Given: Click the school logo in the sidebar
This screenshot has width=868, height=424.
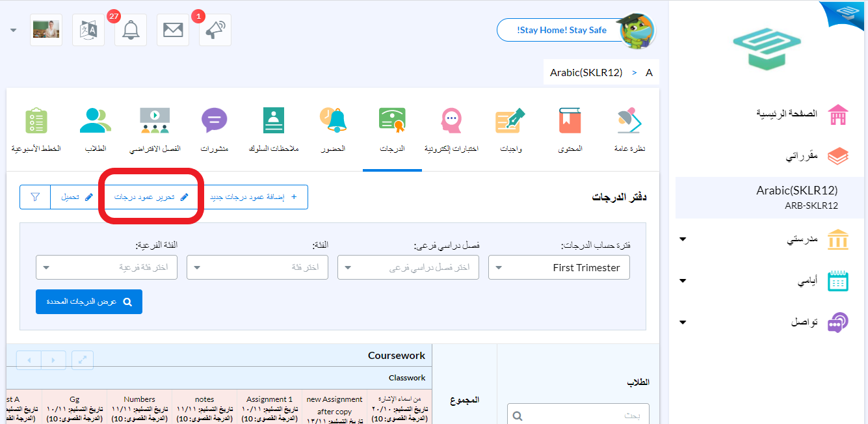Looking at the screenshot, I should pyautogui.click(x=768, y=50).
